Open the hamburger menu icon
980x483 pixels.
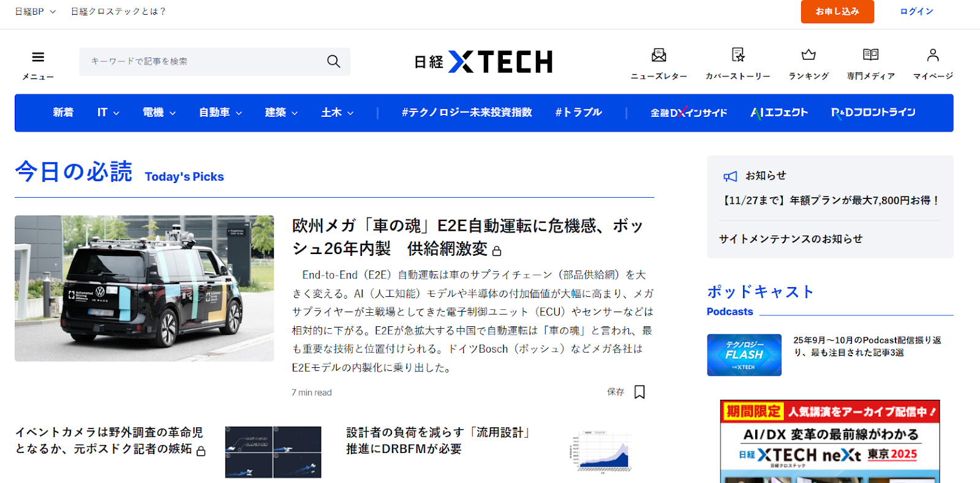(x=38, y=58)
